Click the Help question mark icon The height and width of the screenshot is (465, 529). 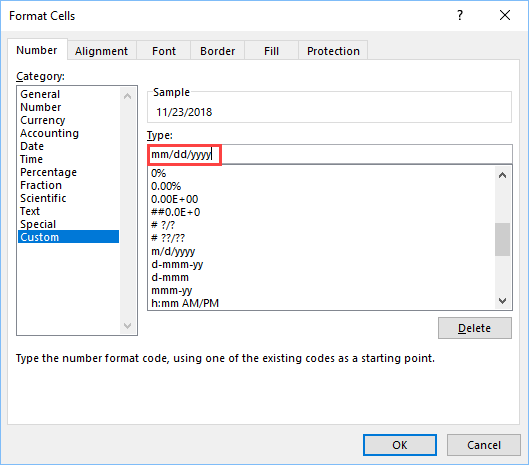[460, 15]
